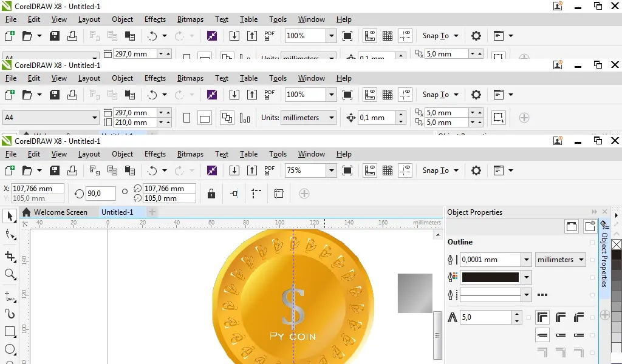
Task: Toggle Show rulers in middle window toolbar
Action: [370, 95]
